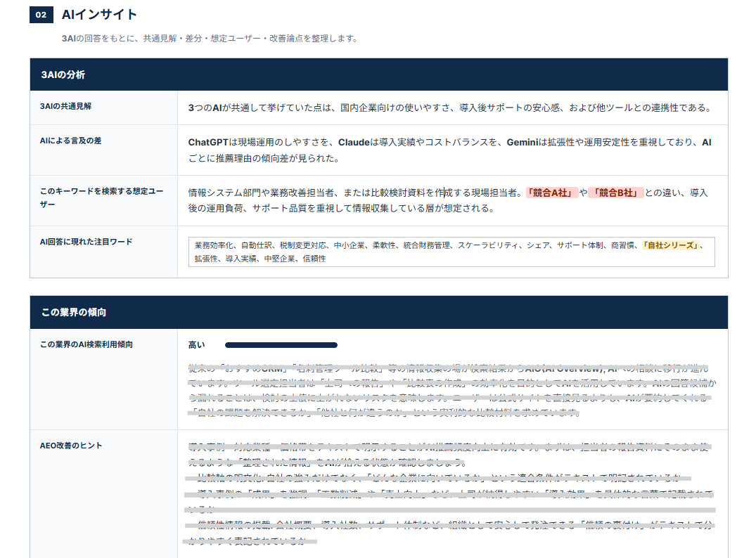Click the keyword 業務効率化 in the word list
Image resolution: width=756 pixels, height=558 pixels.
click(x=214, y=245)
